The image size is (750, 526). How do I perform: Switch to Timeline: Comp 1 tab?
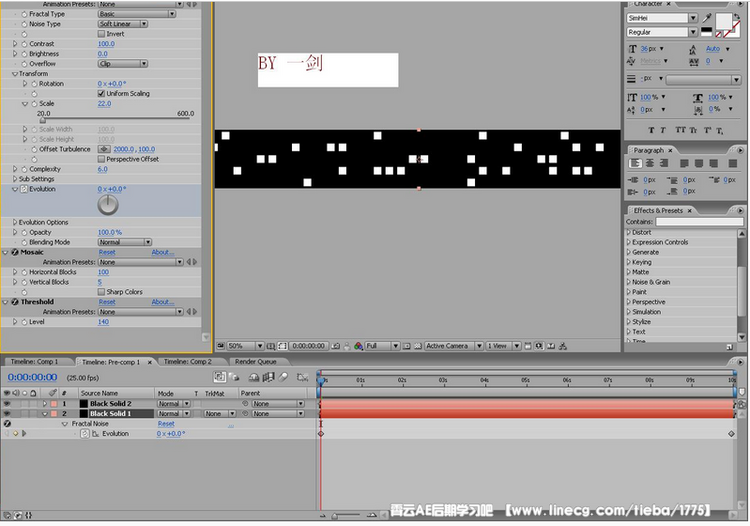(x=34, y=362)
